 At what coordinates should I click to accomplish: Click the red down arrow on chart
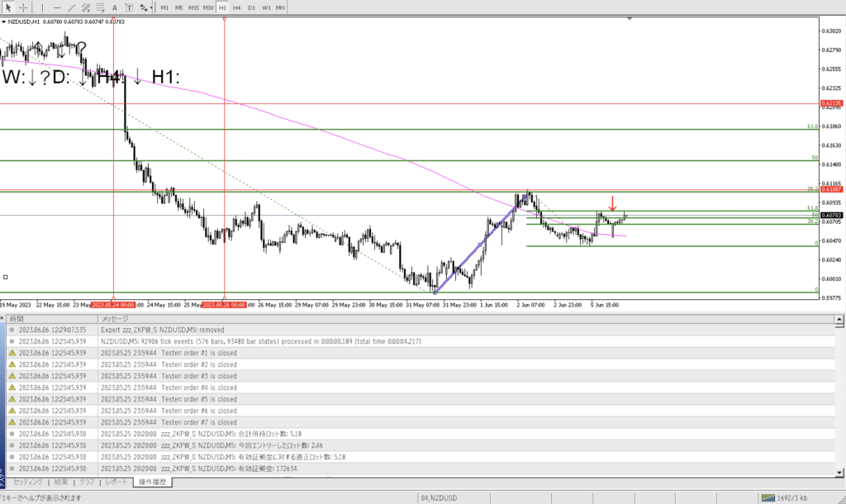coord(612,203)
